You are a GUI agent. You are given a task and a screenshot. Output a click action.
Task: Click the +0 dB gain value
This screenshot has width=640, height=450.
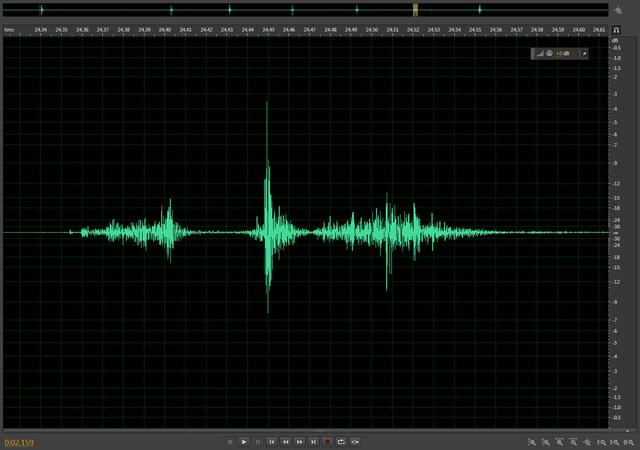[562, 53]
